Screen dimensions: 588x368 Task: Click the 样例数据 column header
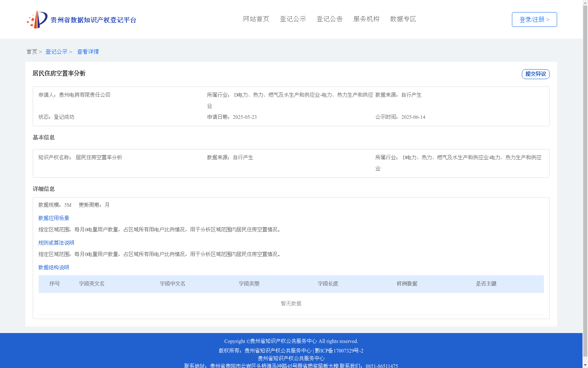[x=407, y=284]
